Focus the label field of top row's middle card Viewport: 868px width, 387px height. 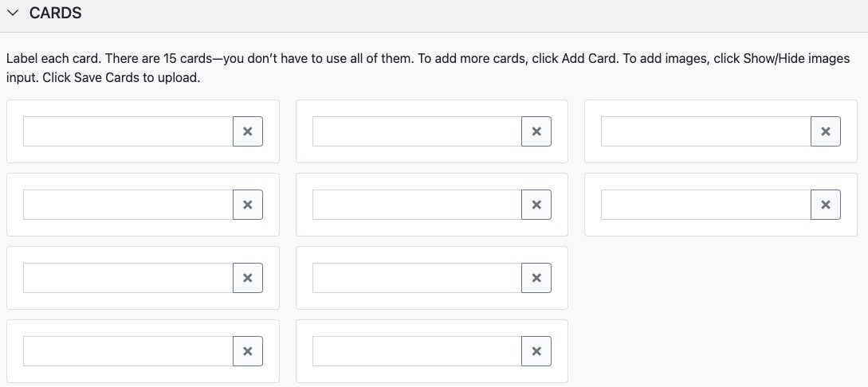(417, 131)
